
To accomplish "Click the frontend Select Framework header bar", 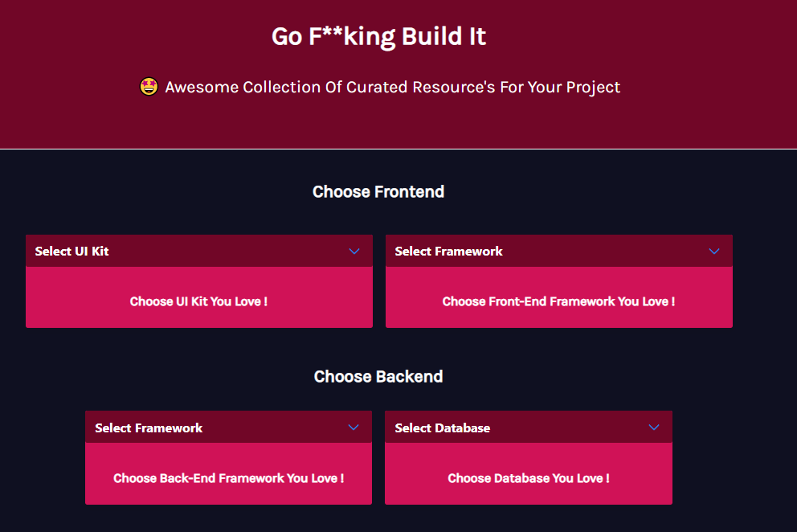I will (x=522, y=251).
